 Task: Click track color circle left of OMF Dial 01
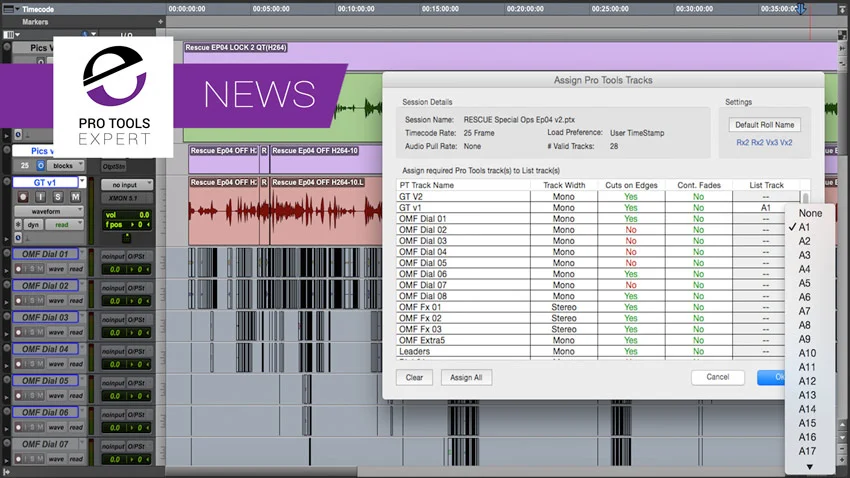pos(7,253)
